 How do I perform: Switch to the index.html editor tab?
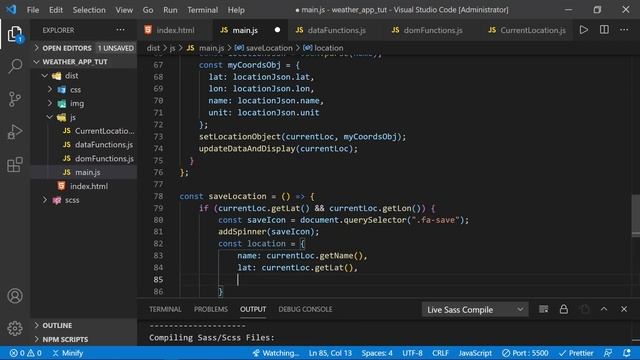(x=175, y=30)
